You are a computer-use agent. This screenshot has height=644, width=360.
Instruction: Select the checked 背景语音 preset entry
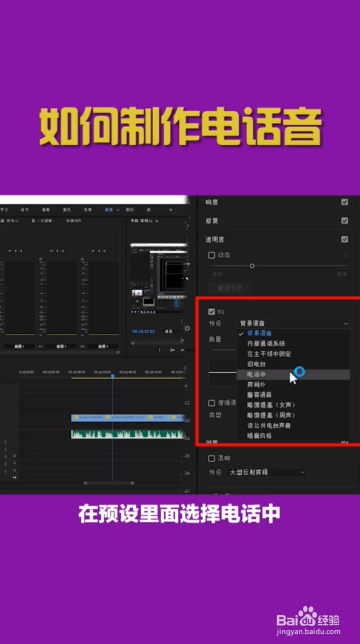(293, 333)
